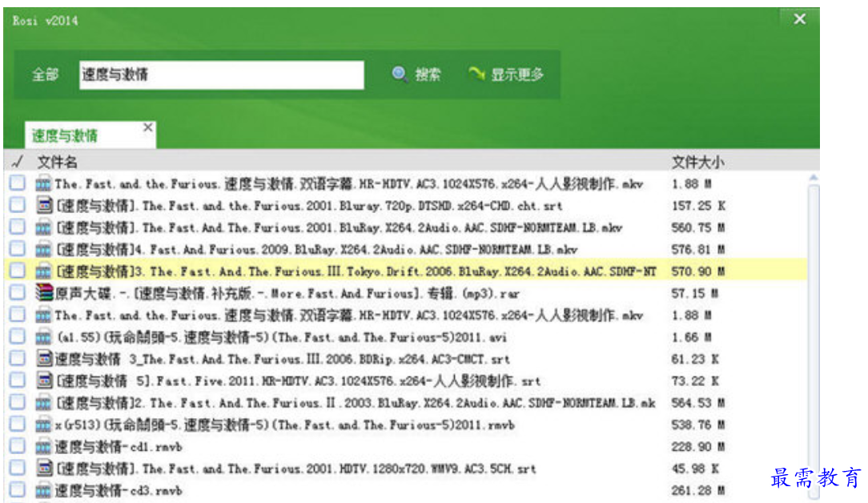Check box for Fast Five 2011 srt
Screen dimensions: 868x503
click(x=17, y=380)
